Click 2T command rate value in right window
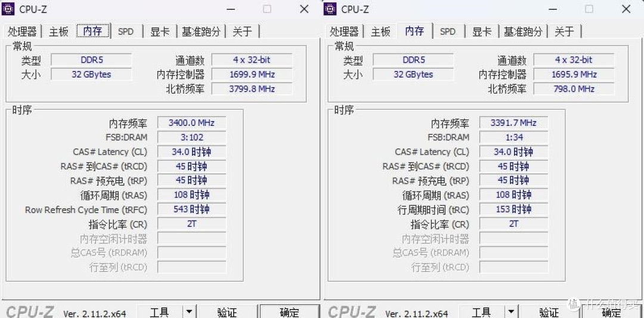The height and width of the screenshot is (318, 644). tap(514, 224)
